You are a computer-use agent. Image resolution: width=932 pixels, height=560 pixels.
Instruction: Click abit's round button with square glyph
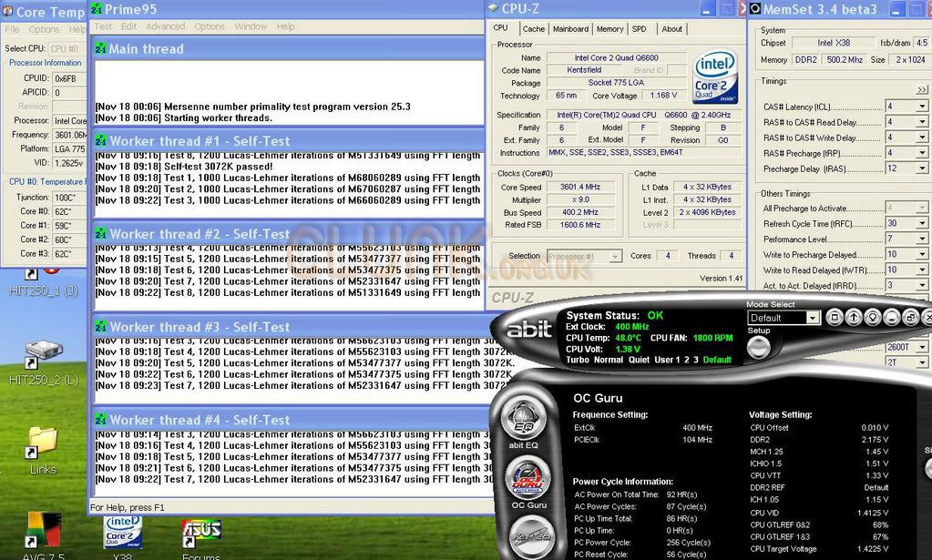tap(835, 318)
